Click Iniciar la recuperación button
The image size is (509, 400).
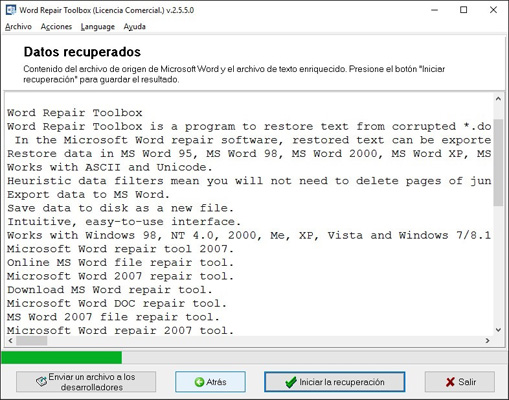335,382
